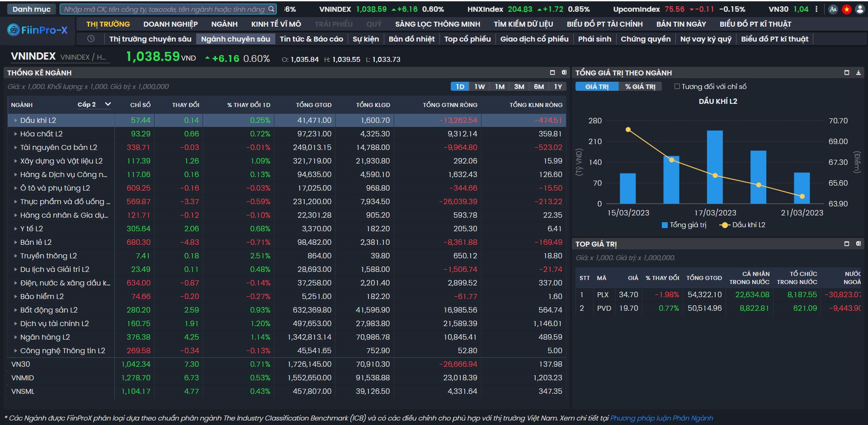Viewport: 868px width, 425px height.
Task: Download the Tổng Giá Trị Theo Ngành chart
Action: point(859,73)
